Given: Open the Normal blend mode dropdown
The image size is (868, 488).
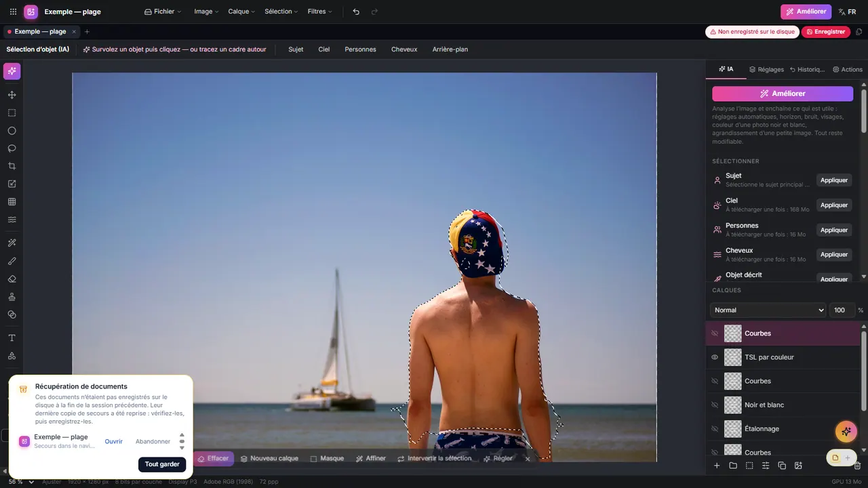Looking at the screenshot, I should click(x=768, y=310).
